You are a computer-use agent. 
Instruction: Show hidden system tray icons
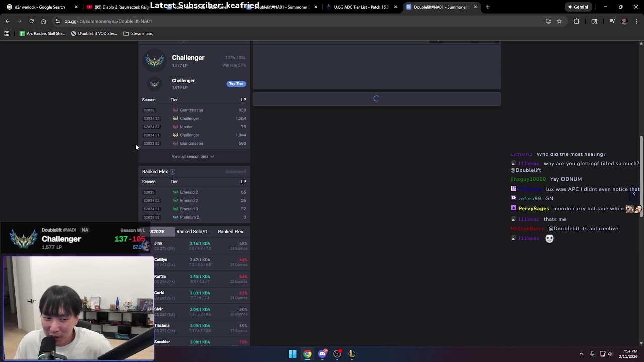tap(581, 354)
